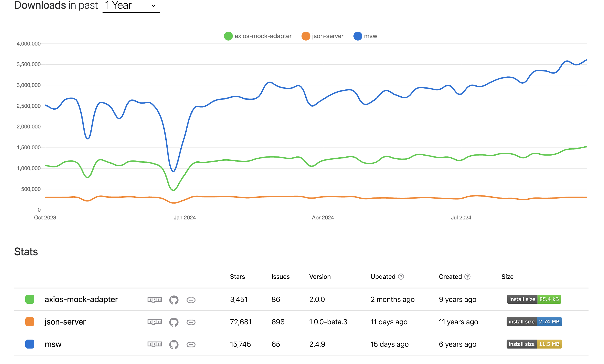The height and width of the screenshot is (364, 604).
Task: Click the msw install size badge
Action: pyautogui.click(x=534, y=344)
